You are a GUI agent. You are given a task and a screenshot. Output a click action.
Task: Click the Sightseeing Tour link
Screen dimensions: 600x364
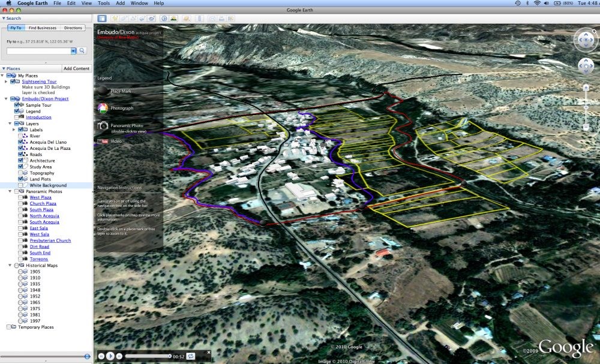39,82
